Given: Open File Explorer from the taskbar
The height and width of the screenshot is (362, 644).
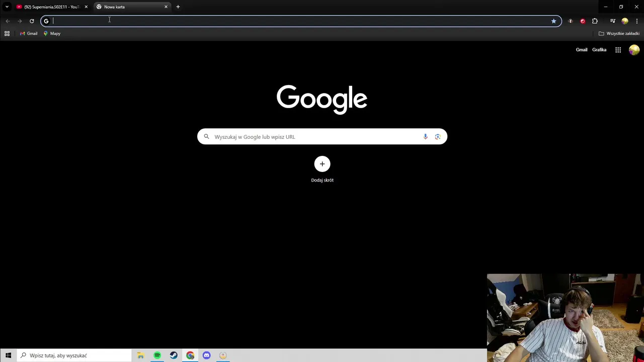Looking at the screenshot, I should tap(140, 355).
